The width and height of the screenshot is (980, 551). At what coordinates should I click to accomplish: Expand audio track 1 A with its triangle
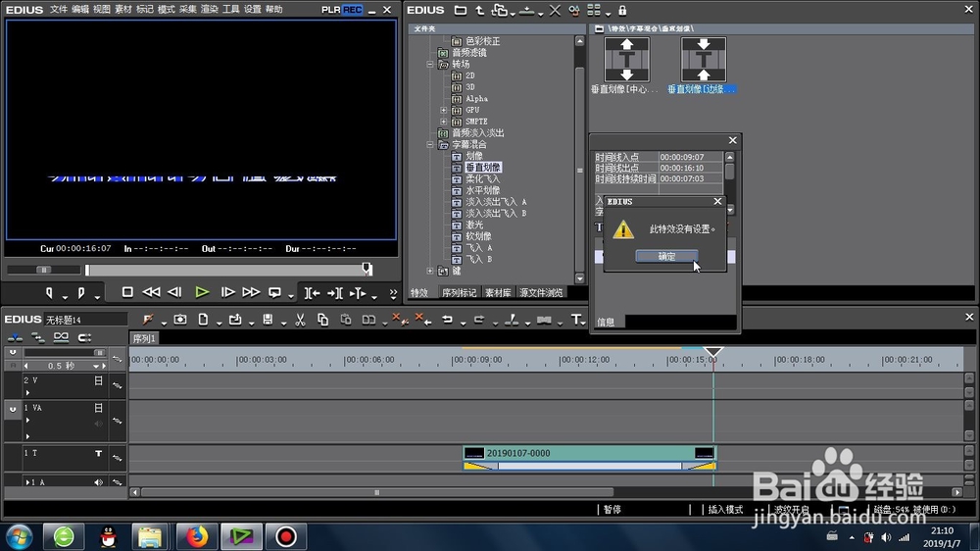(x=26, y=482)
